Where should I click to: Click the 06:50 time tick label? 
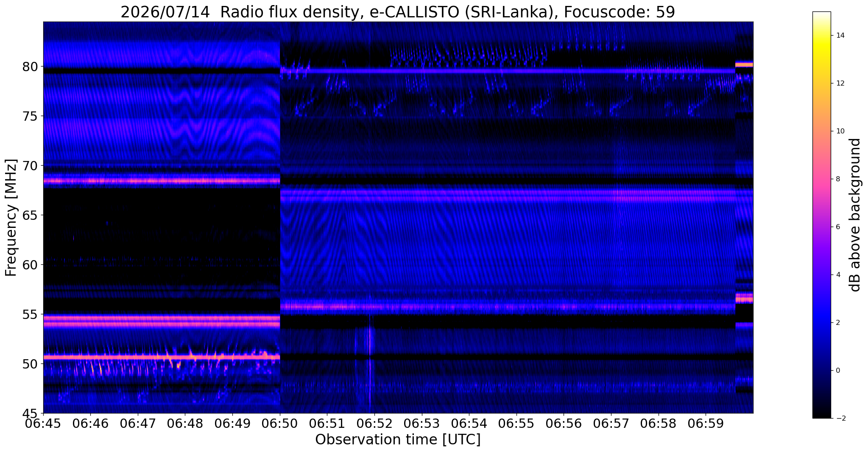(280, 424)
